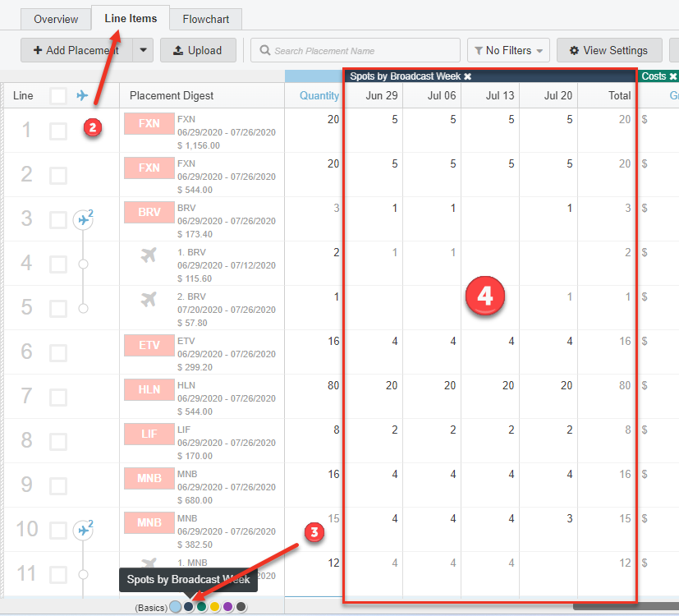679x616 pixels.
Task: Toggle the select-all checkbox in the header
Action: tap(58, 96)
